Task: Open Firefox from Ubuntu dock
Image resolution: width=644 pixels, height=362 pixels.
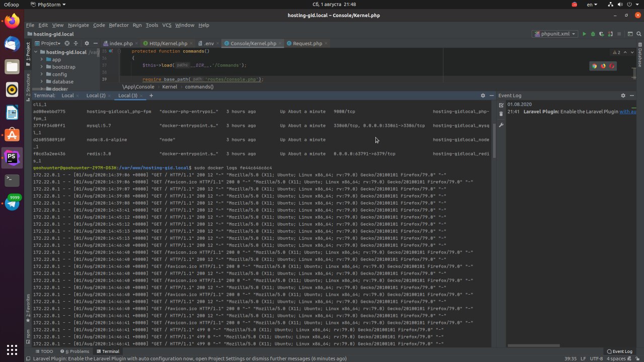Action: [12, 21]
